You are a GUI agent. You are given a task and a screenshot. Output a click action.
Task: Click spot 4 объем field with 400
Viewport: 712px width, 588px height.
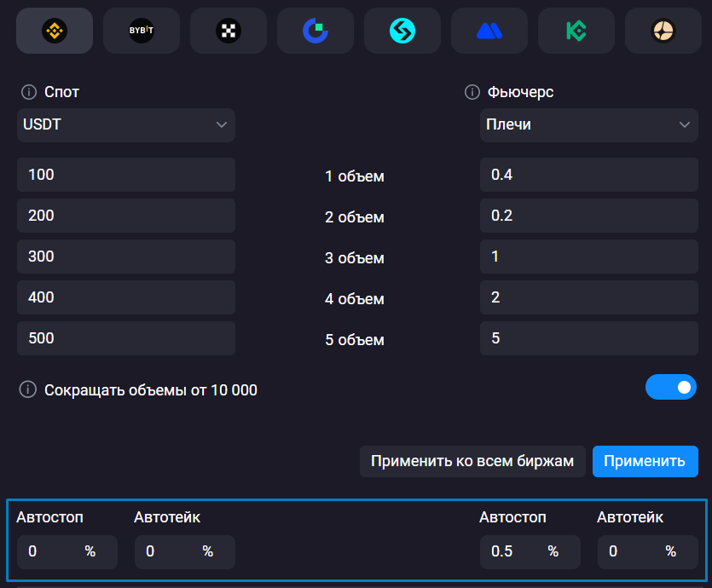click(126, 297)
